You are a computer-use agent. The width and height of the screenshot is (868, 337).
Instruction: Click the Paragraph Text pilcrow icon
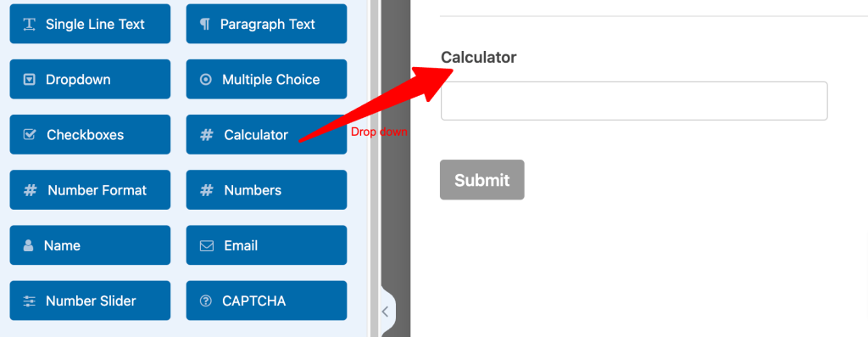coord(205,24)
